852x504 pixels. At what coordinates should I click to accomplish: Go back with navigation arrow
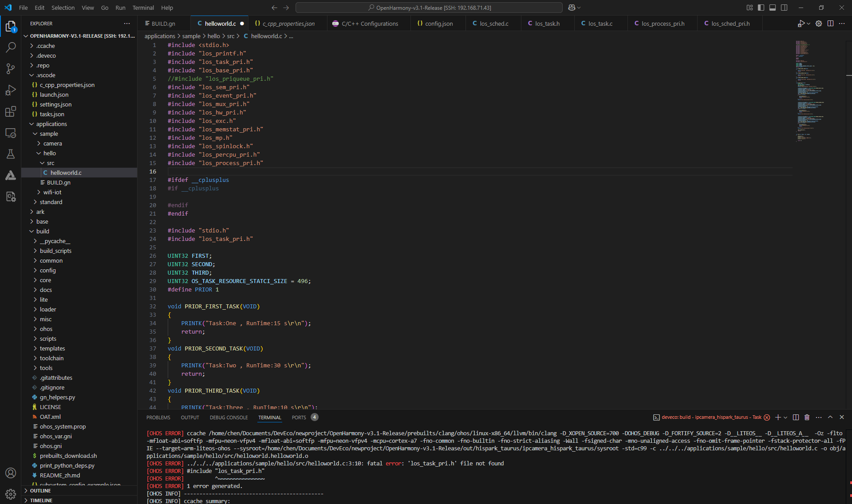[274, 8]
